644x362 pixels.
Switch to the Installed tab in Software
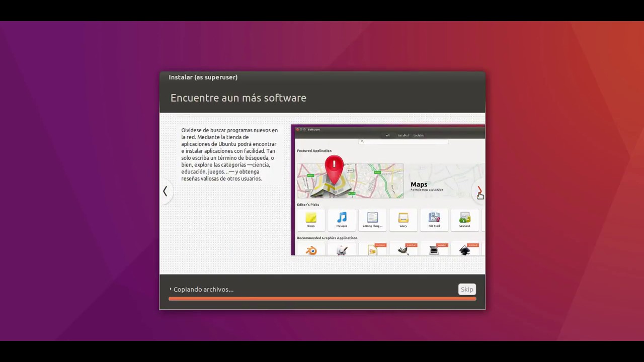click(x=403, y=135)
